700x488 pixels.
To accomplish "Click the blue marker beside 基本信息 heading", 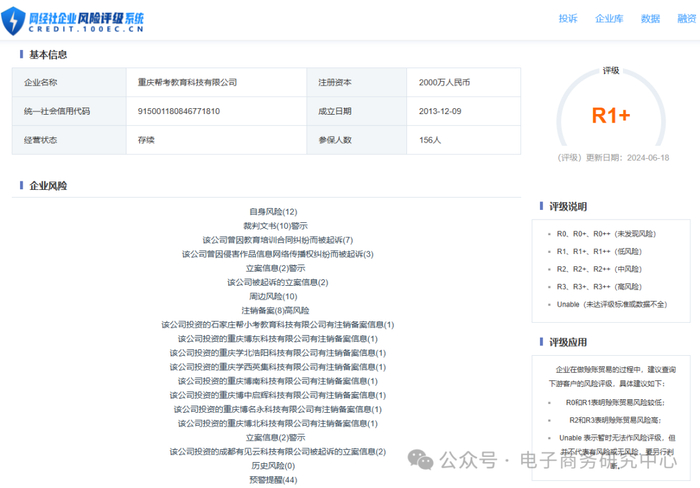I will pos(21,55).
